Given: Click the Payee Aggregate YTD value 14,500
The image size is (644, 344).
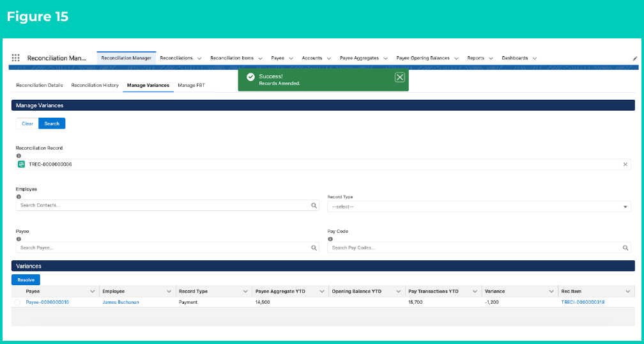Looking at the screenshot, I should tap(263, 302).
